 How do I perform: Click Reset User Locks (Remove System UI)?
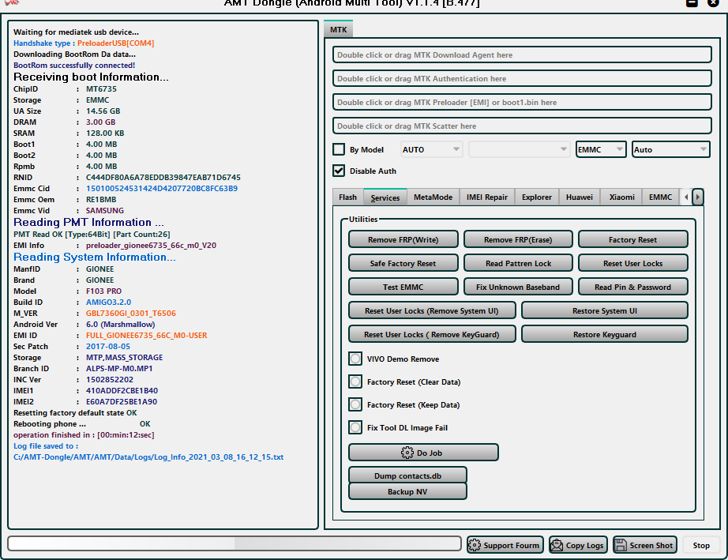click(x=432, y=310)
